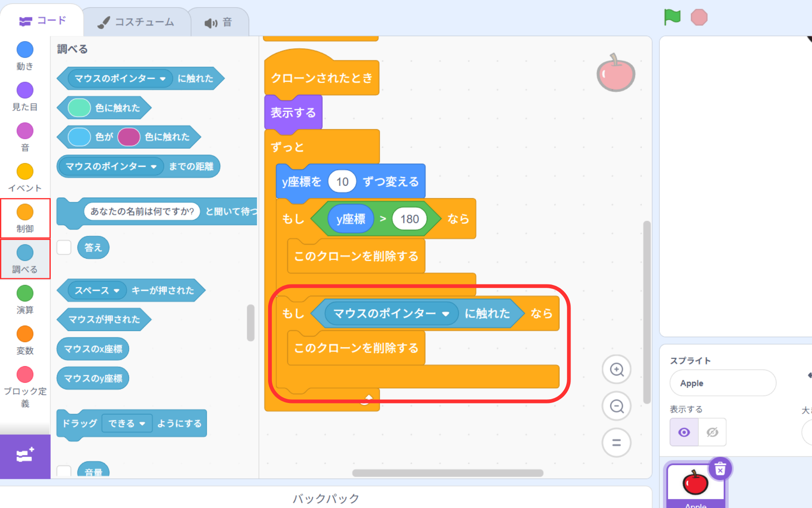This screenshot has height=508, width=812.
Task: Pick the teal color in 色に触れた block
Action: click(x=79, y=108)
